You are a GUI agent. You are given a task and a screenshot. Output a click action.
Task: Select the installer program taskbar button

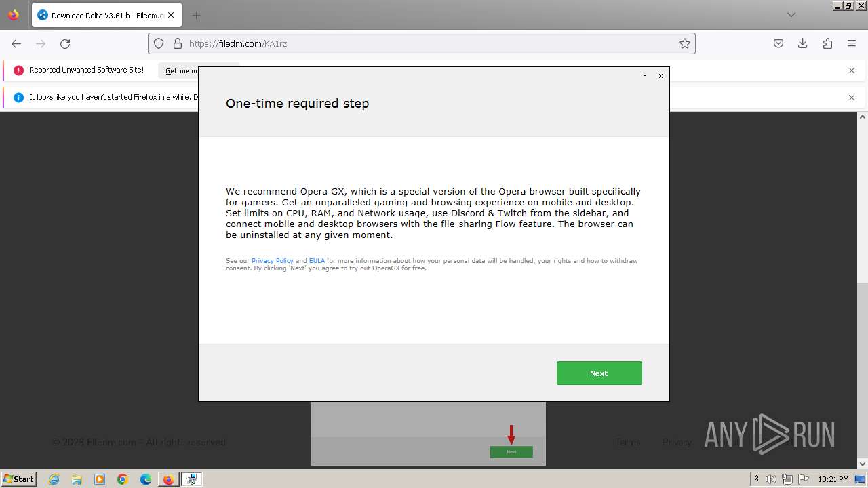pos(192,479)
